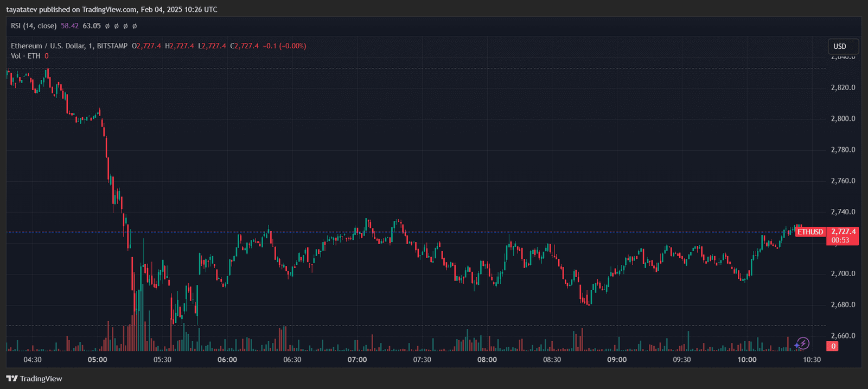Click the 07:30 time axis label
This screenshot has width=868, height=389.
[422, 360]
